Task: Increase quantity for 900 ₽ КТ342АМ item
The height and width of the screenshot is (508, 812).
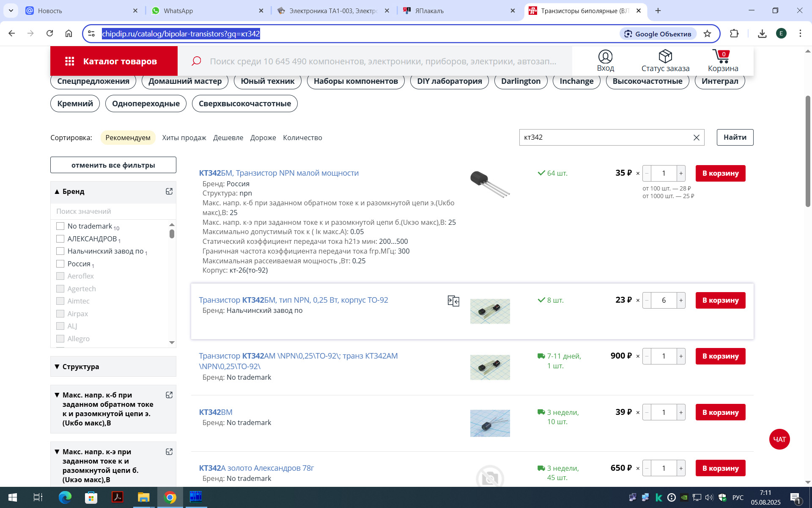Action: tap(681, 356)
